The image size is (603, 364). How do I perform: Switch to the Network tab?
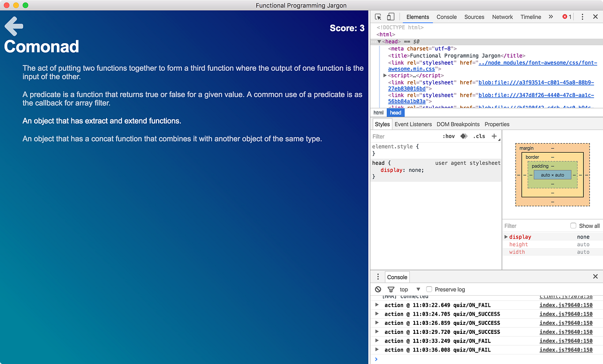tap(502, 17)
